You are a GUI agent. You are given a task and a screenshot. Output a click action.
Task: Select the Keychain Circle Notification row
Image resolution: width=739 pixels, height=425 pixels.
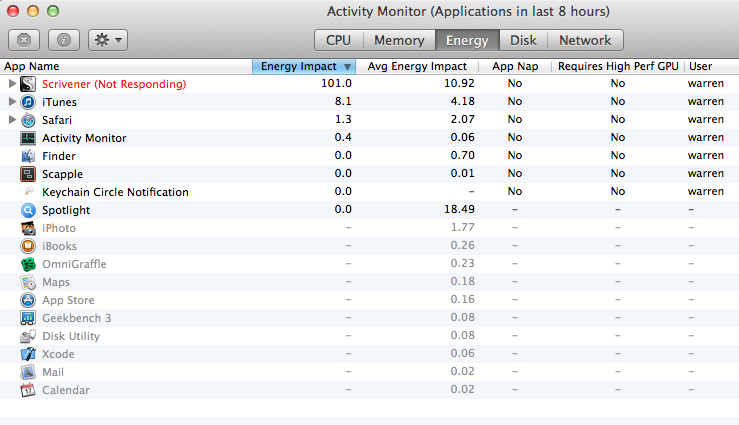(x=370, y=192)
